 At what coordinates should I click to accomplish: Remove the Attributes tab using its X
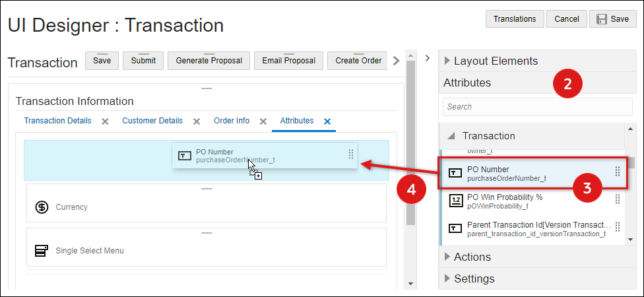point(327,121)
